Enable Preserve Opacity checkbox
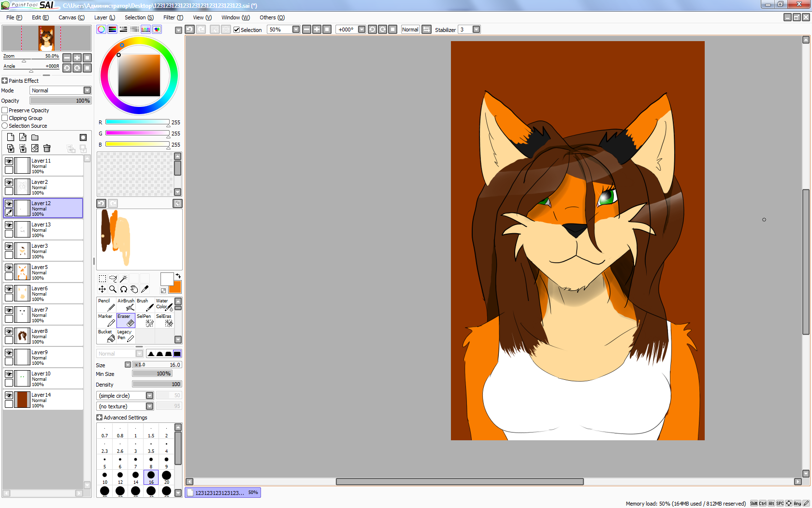Image resolution: width=812 pixels, height=508 pixels. [x=5, y=110]
